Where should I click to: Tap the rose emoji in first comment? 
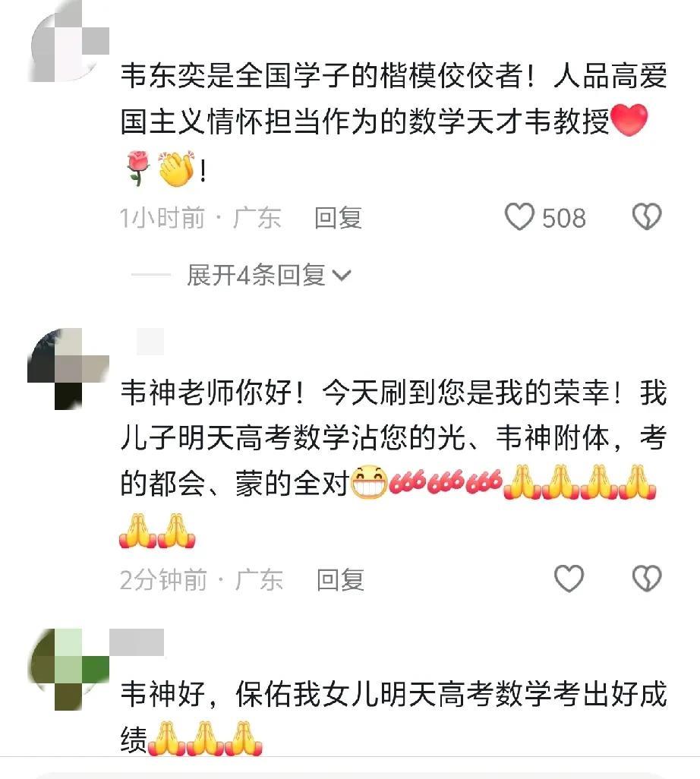coord(137,169)
